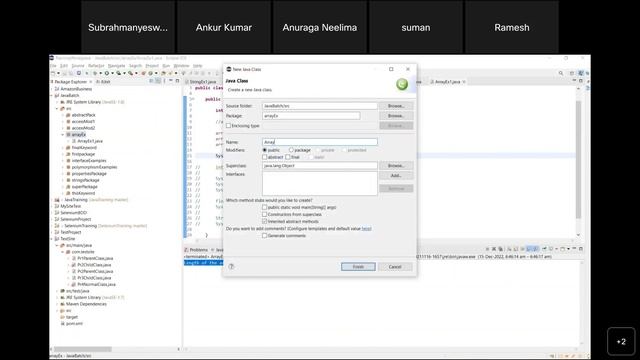Click Add button next to Interfaces list
Screen dimensions: 640x360
pyautogui.click(x=396, y=176)
